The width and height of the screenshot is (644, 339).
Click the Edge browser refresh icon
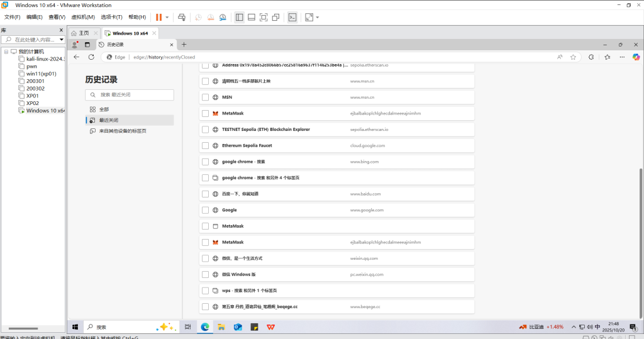click(x=91, y=57)
